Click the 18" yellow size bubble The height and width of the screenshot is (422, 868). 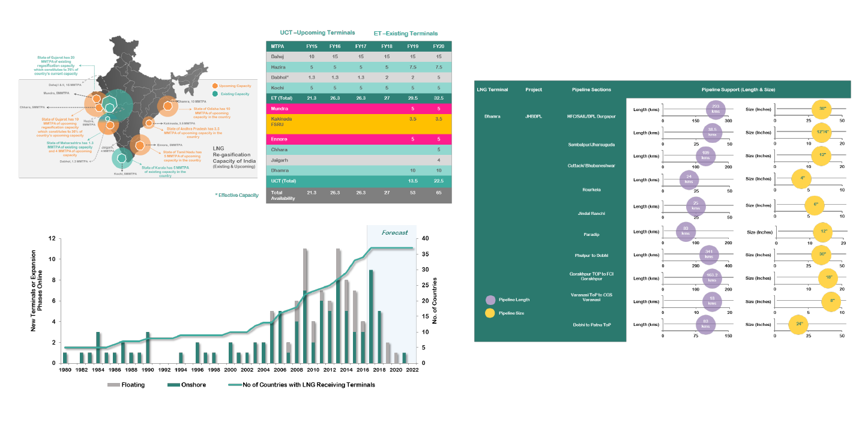[x=828, y=278]
